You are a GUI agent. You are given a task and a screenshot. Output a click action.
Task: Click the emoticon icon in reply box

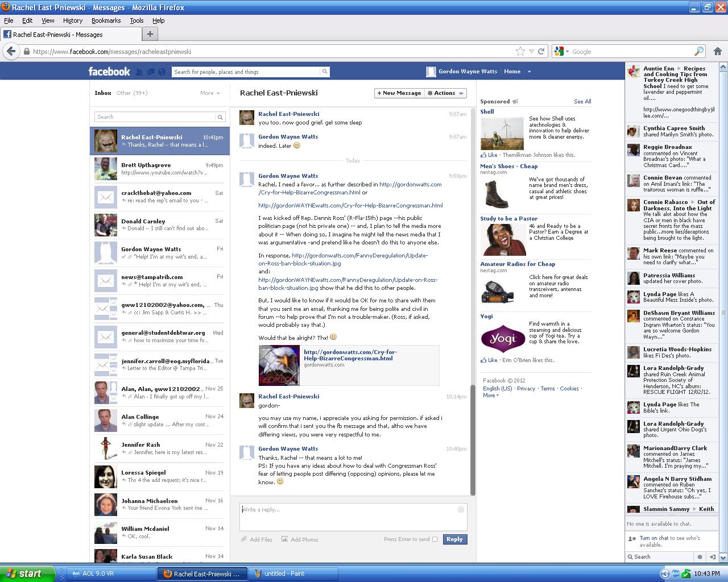[x=461, y=509]
